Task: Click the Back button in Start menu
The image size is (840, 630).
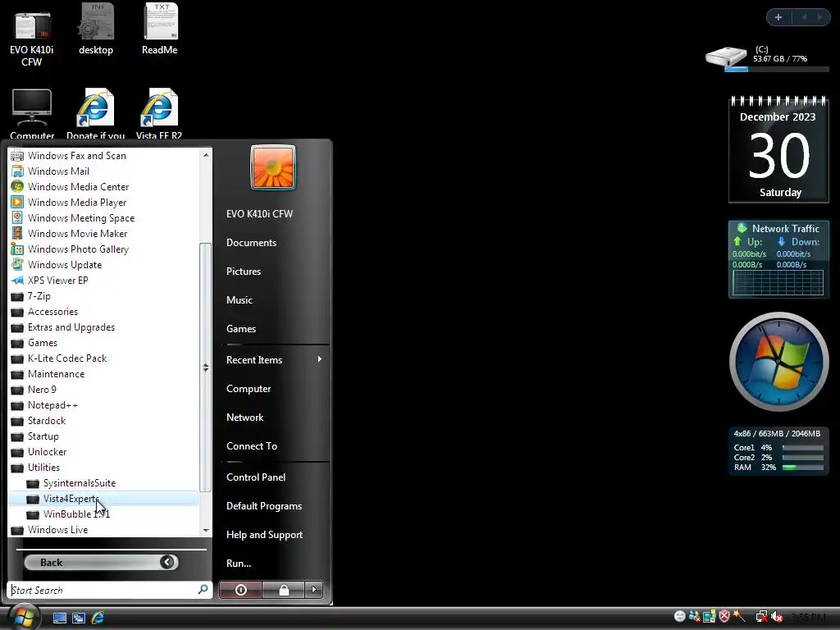Action: click(101, 562)
